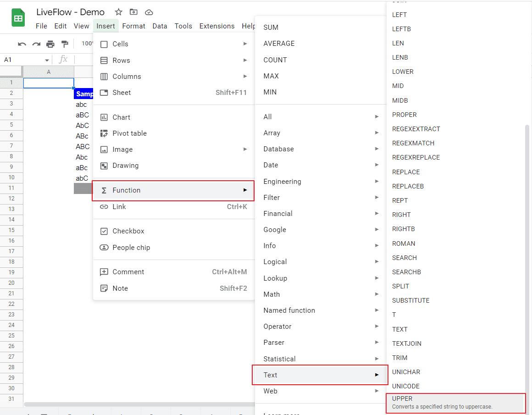Click the Web function category
532x415 pixels.
(321, 391)
